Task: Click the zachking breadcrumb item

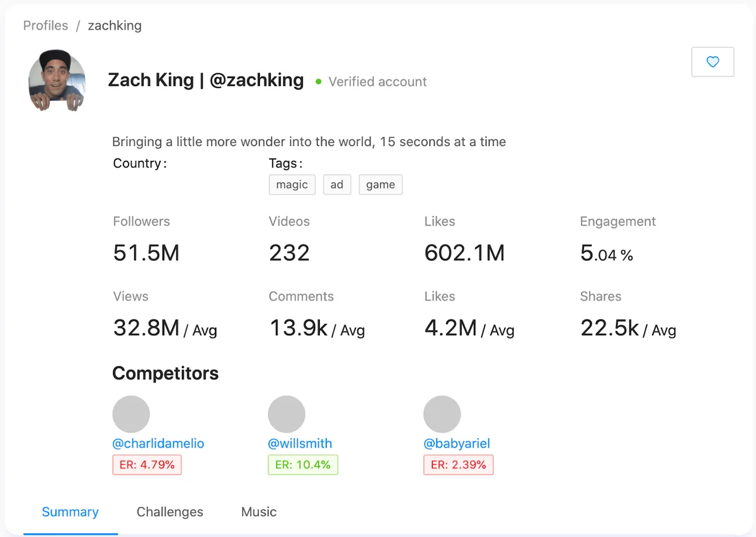Action: pyautogui.click(x=115, y=26)
